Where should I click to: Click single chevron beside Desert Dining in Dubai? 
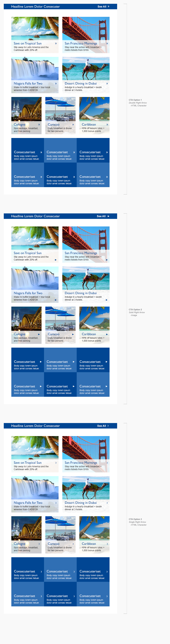pos(107,503)
